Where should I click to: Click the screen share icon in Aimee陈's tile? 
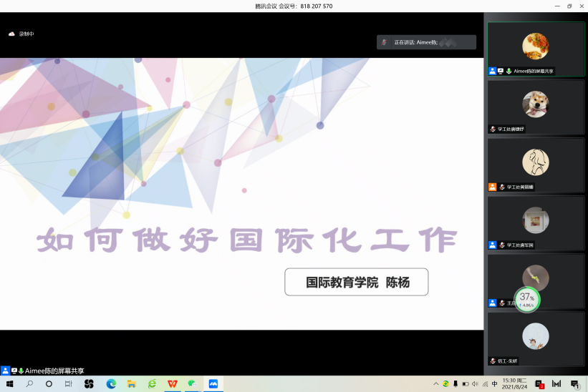tap(501, 71)
